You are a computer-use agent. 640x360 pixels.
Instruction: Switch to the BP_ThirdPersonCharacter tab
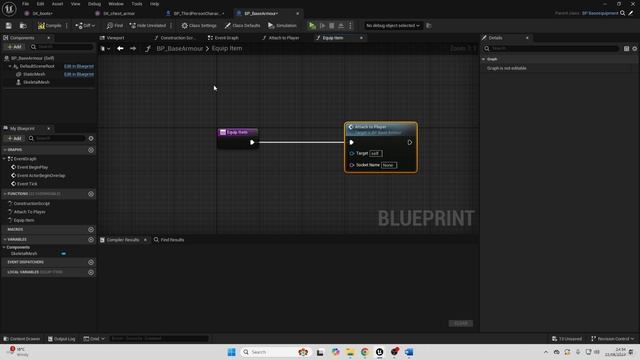click(195, 13)
